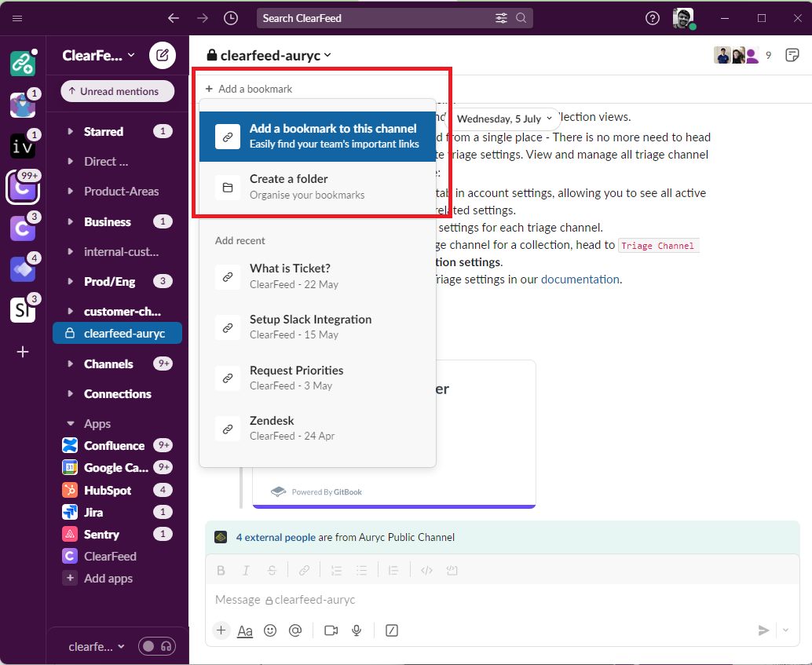
Task: Toggle bold formatting
Action: pyautogui.click(x=221, y=570)
